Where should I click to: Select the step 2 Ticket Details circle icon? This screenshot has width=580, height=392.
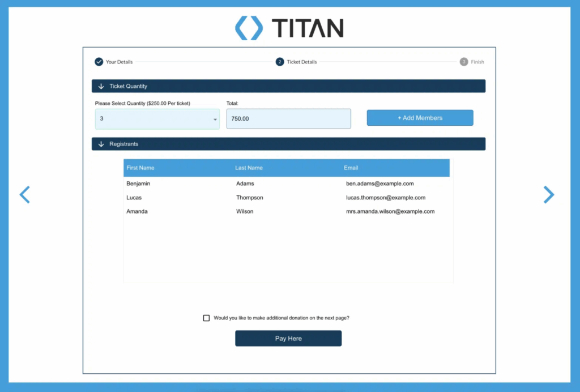pos(279,62)
